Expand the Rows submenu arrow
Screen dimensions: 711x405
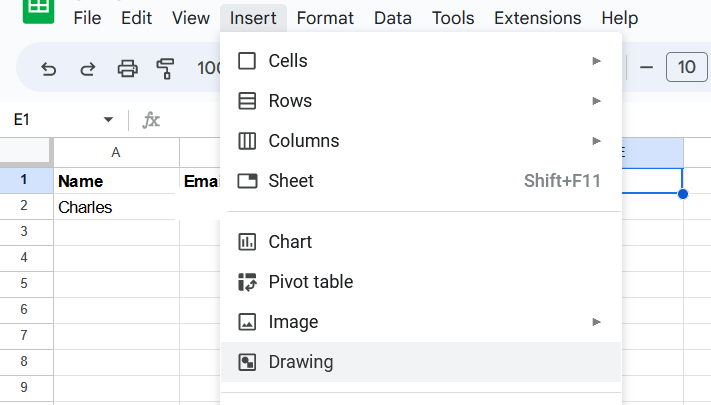click(x=597, y=101)
